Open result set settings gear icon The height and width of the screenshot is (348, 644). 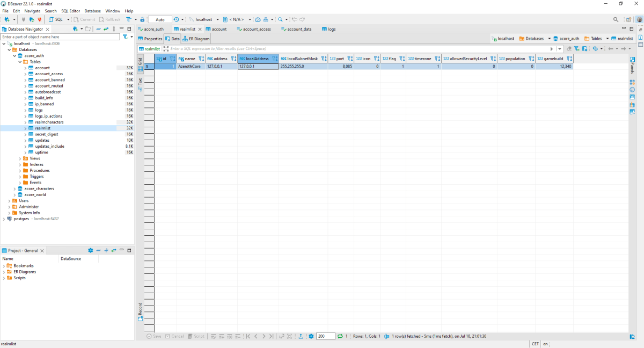[x=311, y=336]
